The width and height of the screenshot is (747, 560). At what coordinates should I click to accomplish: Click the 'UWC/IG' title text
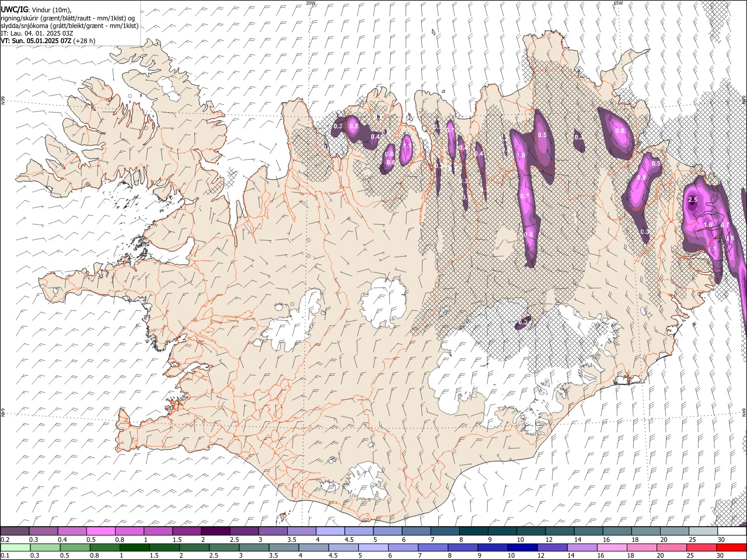14,9
